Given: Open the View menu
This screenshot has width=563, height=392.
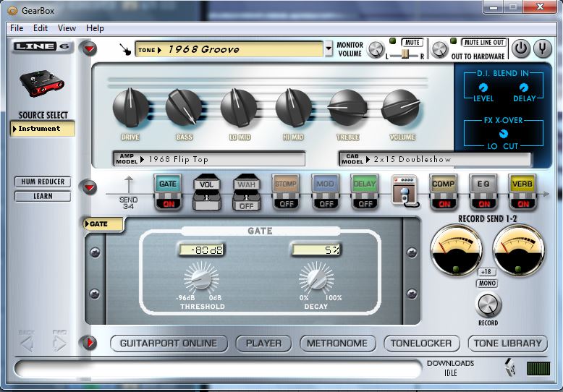Looking at the screenshot, I should pyautogui.click(x=67, y=28).
